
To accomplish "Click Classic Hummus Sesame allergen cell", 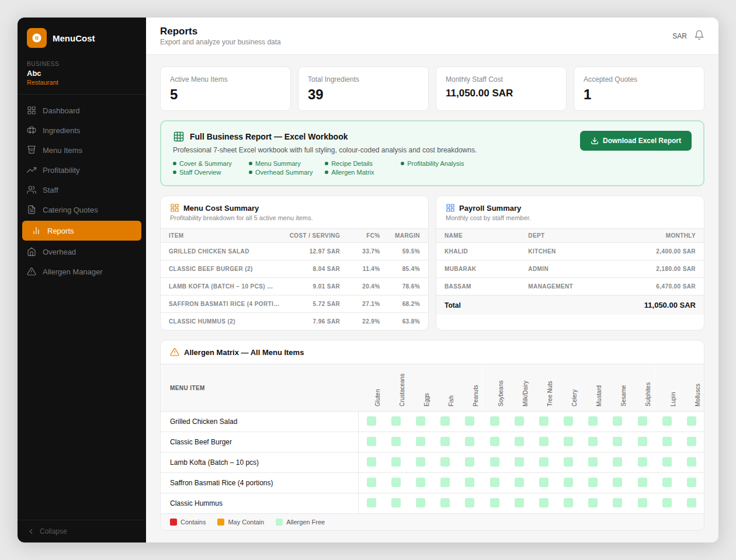I will (617, 503).
